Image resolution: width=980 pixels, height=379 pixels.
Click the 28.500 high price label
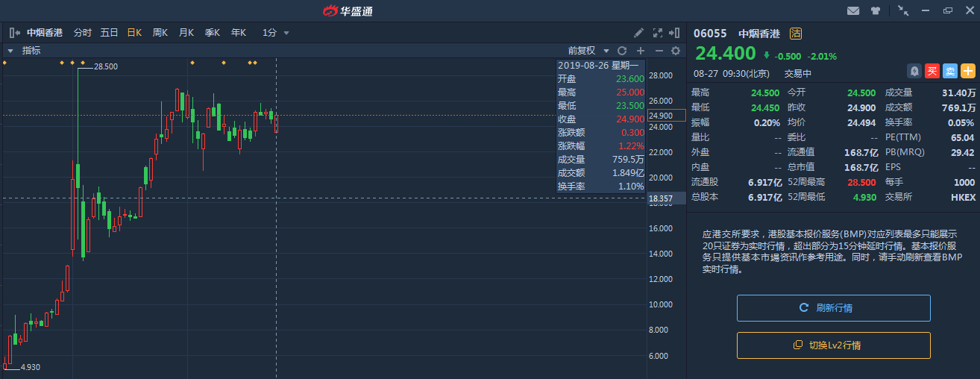[x=106, y=66]
